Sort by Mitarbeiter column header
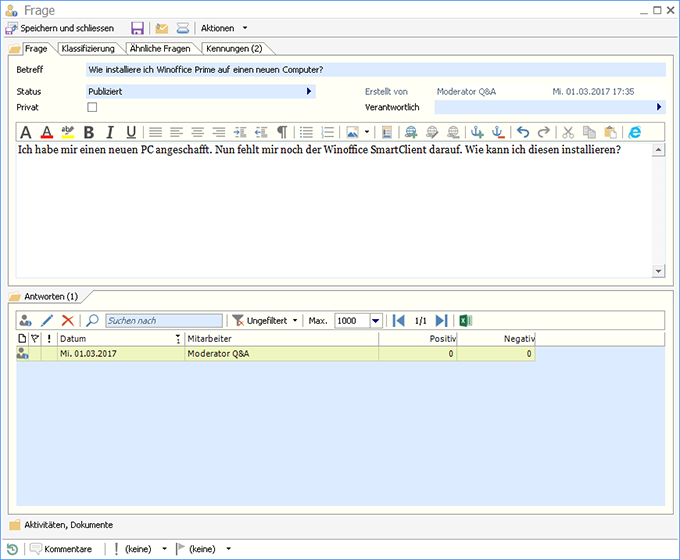680x560 pixels. point(281,339)
